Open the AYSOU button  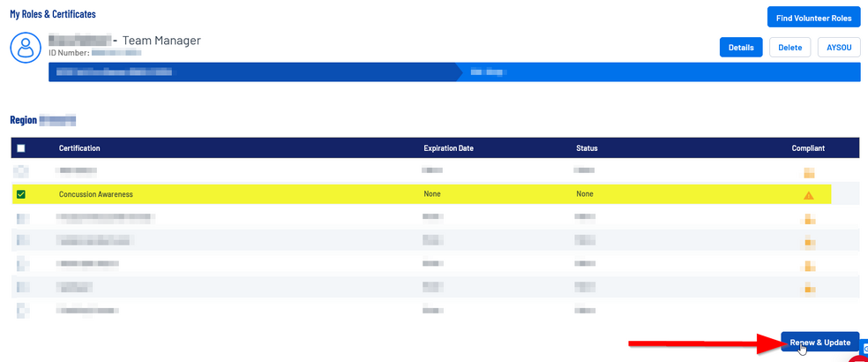[x=839, y=48]
